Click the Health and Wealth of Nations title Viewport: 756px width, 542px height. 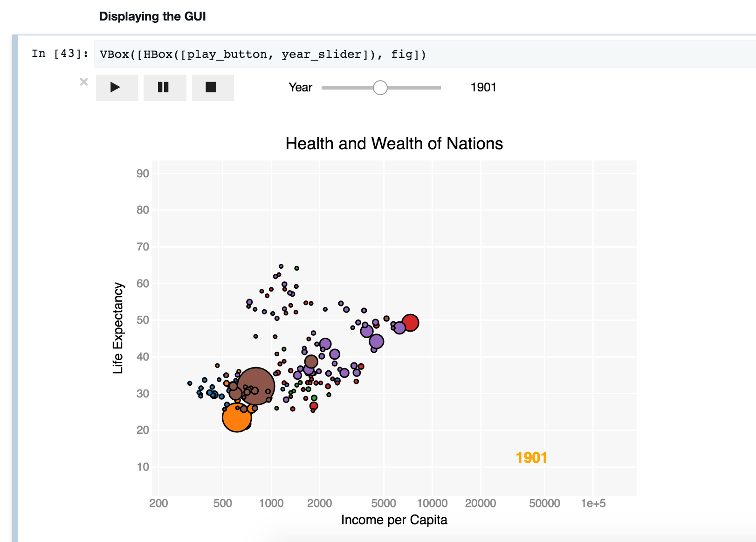394,144
